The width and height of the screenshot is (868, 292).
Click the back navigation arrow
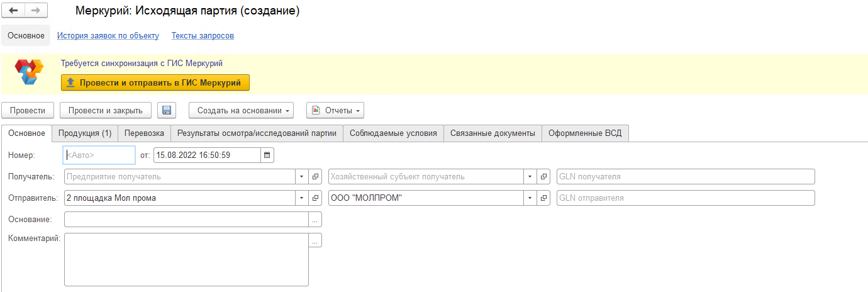coord(14,11)
